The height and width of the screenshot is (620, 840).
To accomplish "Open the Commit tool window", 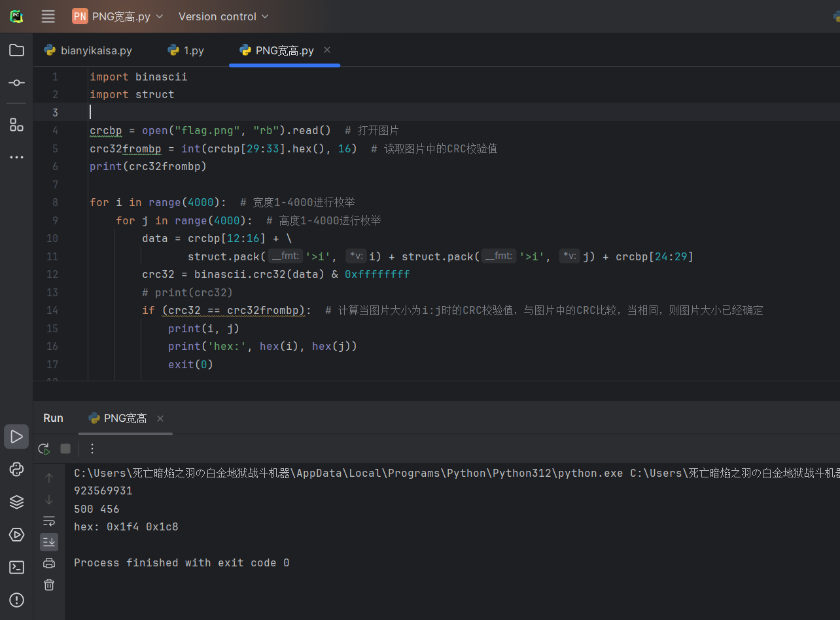I will pyautogui.click(x=16, y=83).
